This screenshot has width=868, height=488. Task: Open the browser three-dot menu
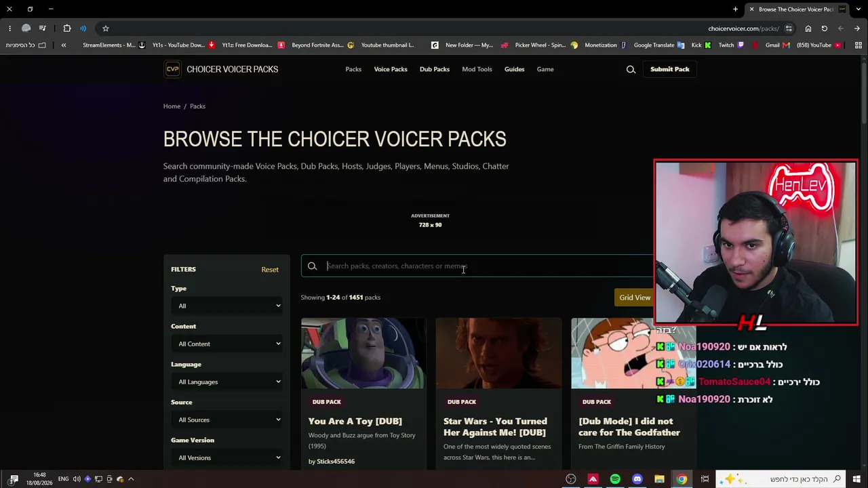pyautogui.click(x=9, y=28)
